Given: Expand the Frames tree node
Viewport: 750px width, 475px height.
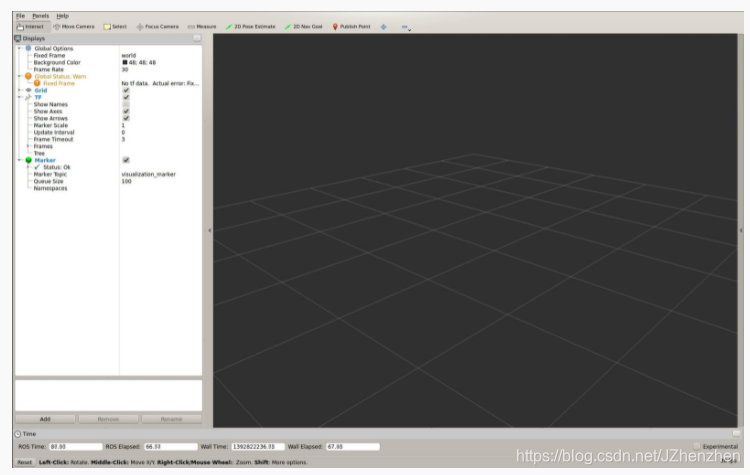Looking at the screenshot, I should 28,146.
